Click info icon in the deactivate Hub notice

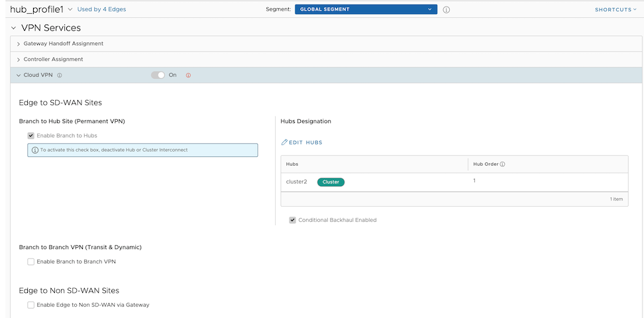(34, 150)
